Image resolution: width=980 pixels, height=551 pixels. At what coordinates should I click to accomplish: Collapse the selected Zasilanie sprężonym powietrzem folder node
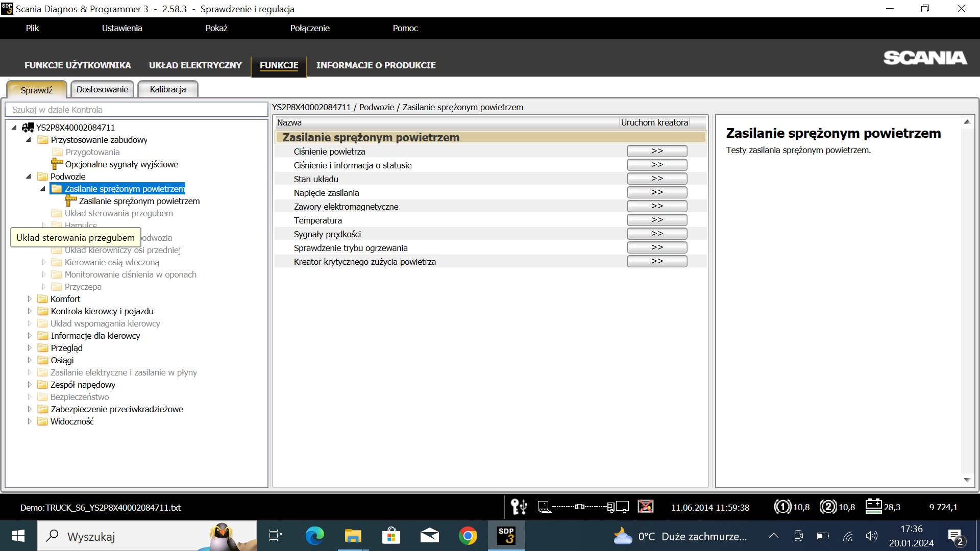43,189
